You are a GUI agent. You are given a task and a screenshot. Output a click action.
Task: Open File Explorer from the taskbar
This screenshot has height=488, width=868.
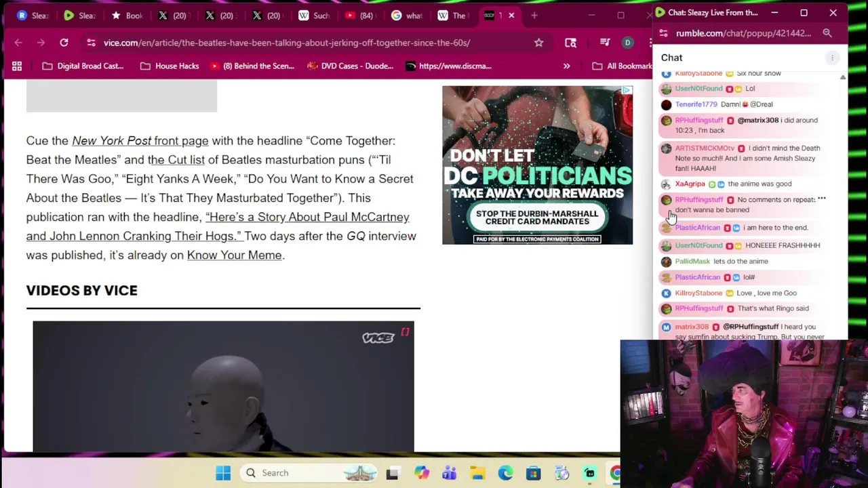[x=477, y=473]
